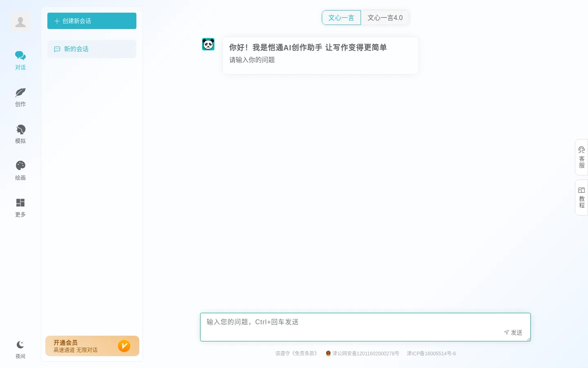Click the panda assistant avatar
Screen dimensions: 588x368
coord(208,44)
